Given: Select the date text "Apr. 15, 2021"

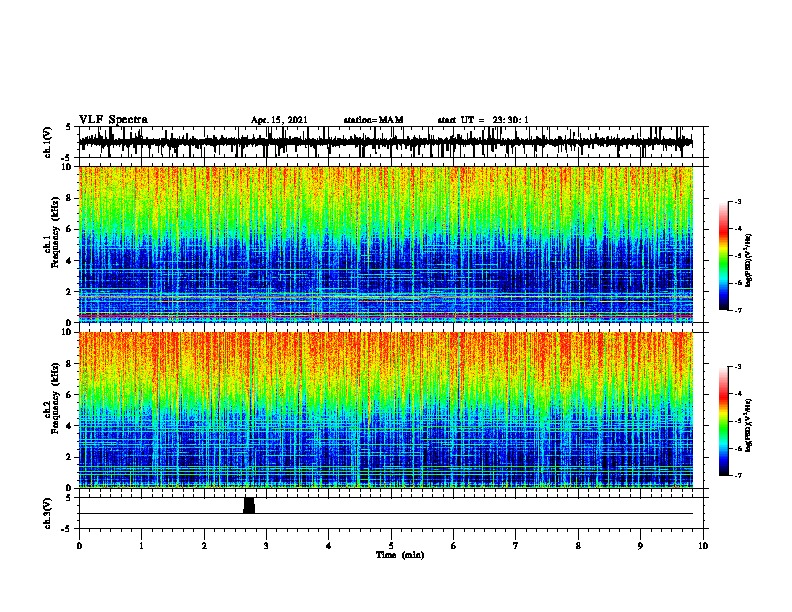Looking at the screenshot, I should pyautogui.click(x=279, y=120).
